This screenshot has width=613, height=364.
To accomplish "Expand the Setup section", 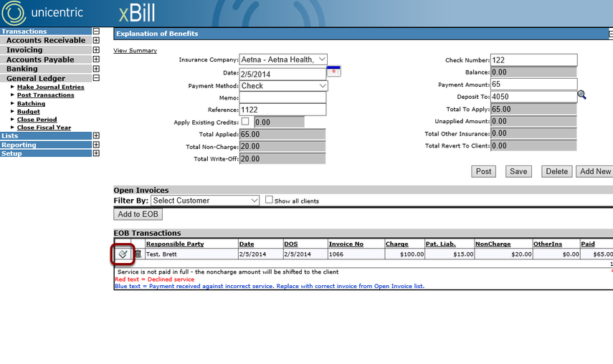I will coord(96,153).
